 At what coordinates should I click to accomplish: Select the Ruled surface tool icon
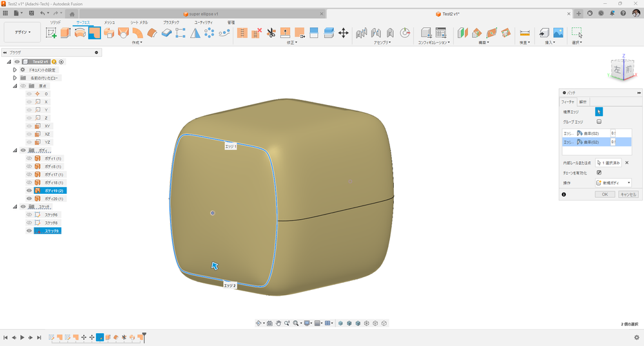click(137, 33)
